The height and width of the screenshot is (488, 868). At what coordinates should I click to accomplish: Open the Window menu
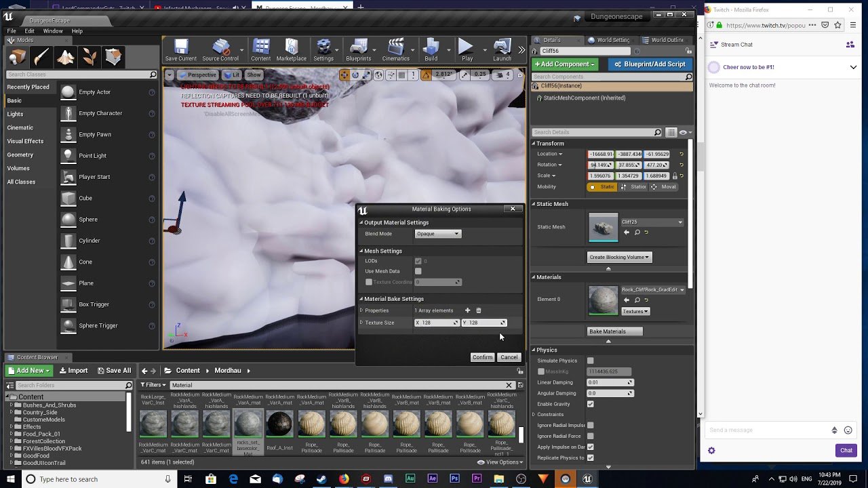coord(53,31)
